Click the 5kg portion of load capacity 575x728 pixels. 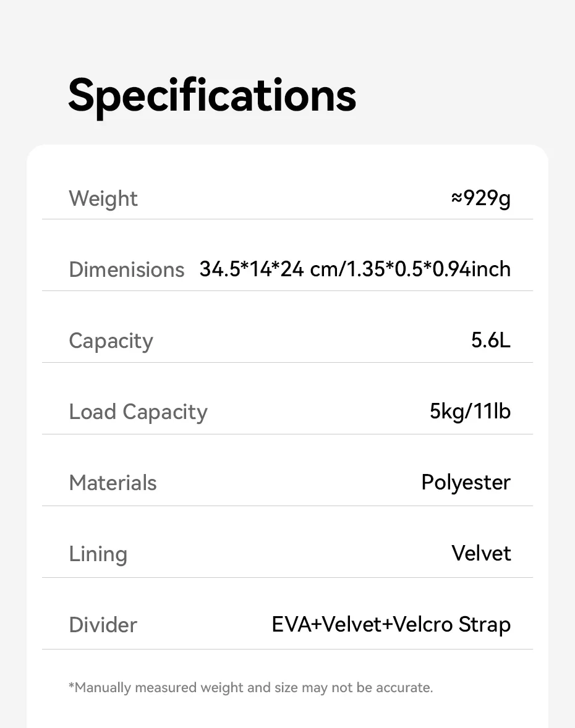coord(446,412)
